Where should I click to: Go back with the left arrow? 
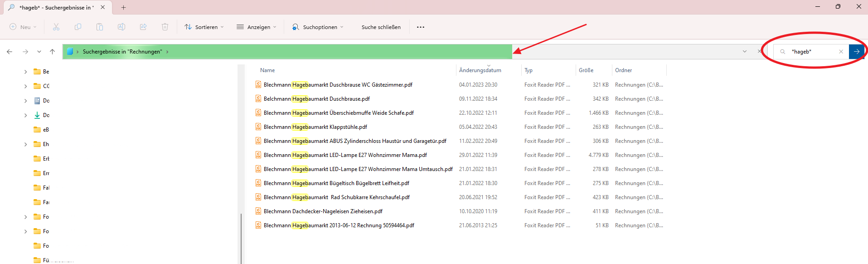(10, 52)
